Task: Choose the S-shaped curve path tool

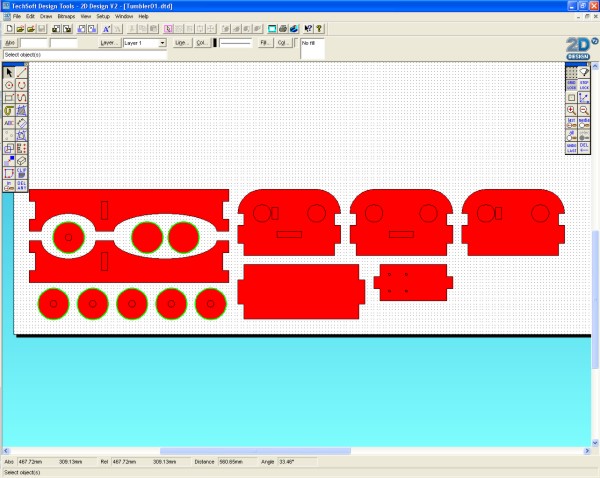Action: (21, 98)
